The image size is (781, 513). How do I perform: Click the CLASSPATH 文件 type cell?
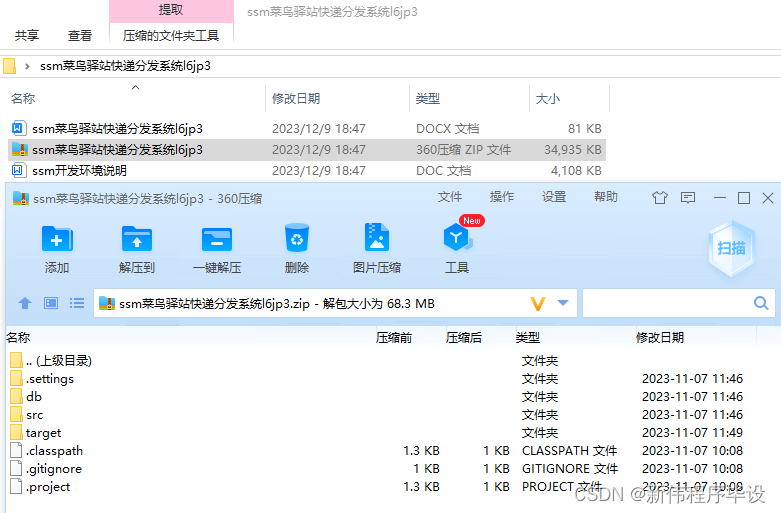point(569,451)
